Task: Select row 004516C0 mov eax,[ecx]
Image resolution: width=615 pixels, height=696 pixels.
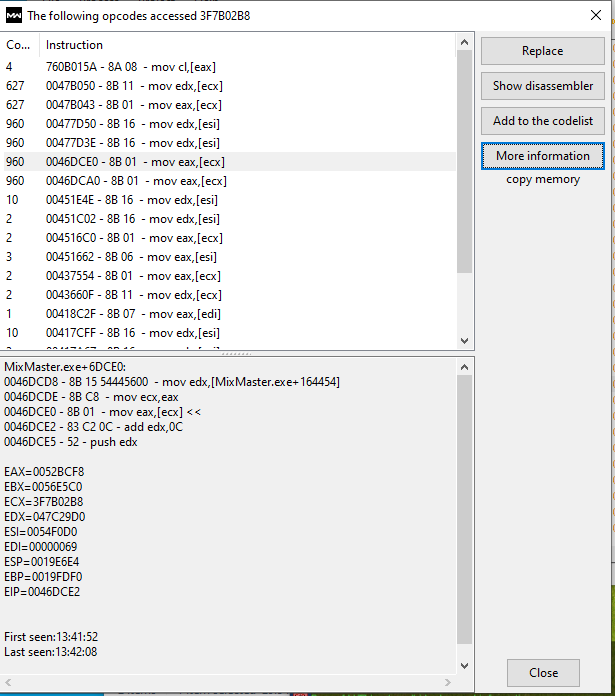Action: 229,238
